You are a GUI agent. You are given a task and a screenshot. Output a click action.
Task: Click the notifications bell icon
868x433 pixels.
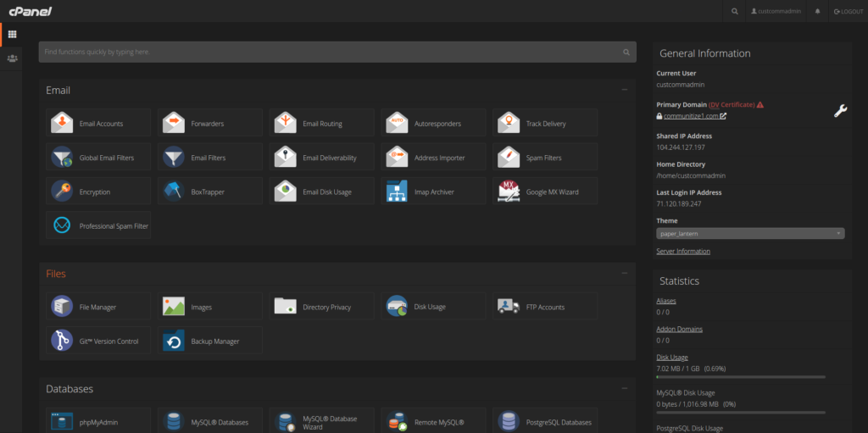(x=817, y=11)
